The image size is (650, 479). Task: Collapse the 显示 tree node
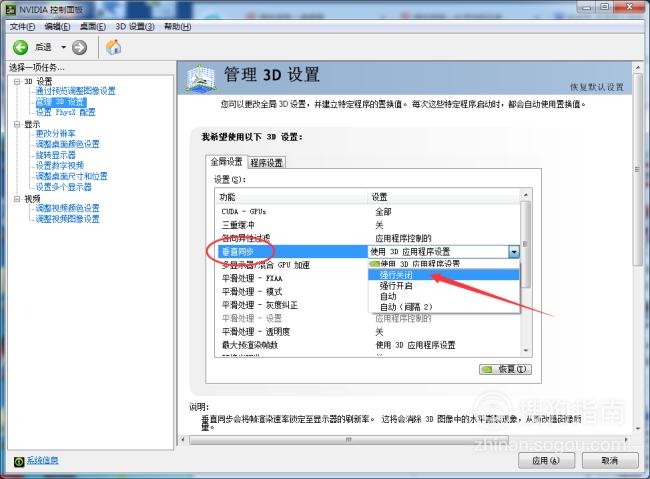click(x=17, y=124)
